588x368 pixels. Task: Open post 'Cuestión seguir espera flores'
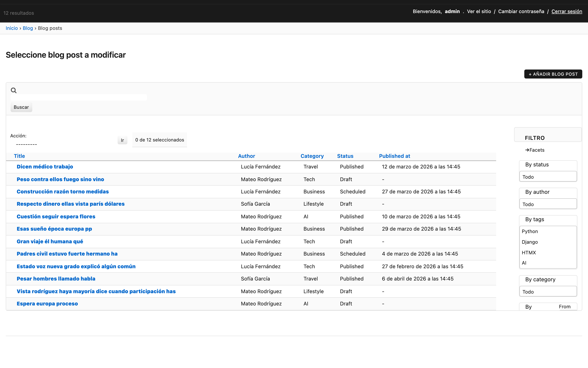pos(56,217)
